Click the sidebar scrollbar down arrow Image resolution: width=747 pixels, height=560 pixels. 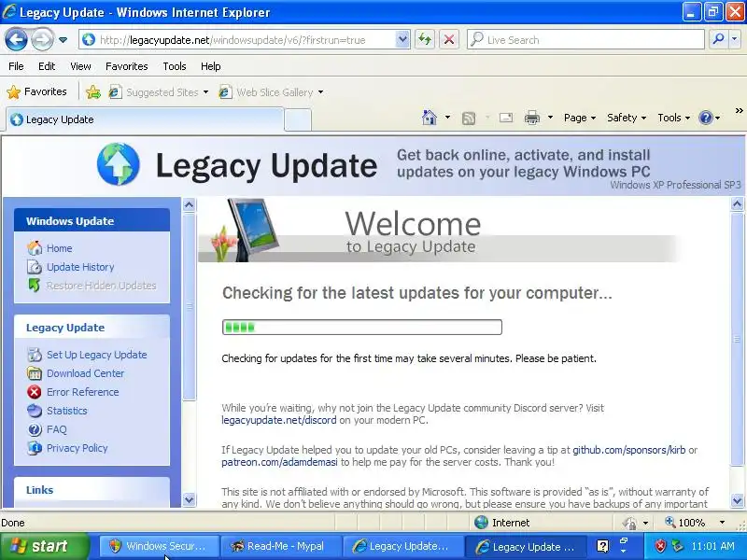(x=190, y=499)
